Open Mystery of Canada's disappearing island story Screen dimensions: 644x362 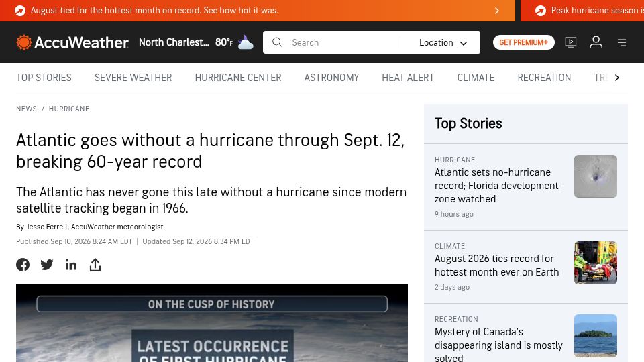(x=498, y=345)
